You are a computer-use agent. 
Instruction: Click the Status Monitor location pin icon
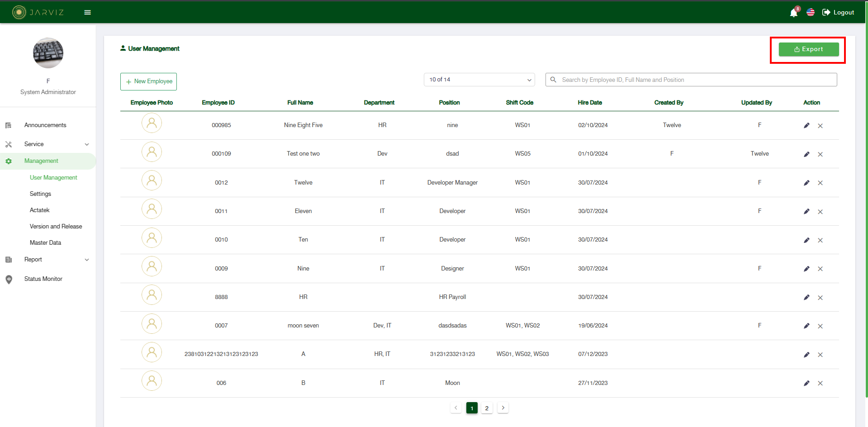(x=9, y=280)
